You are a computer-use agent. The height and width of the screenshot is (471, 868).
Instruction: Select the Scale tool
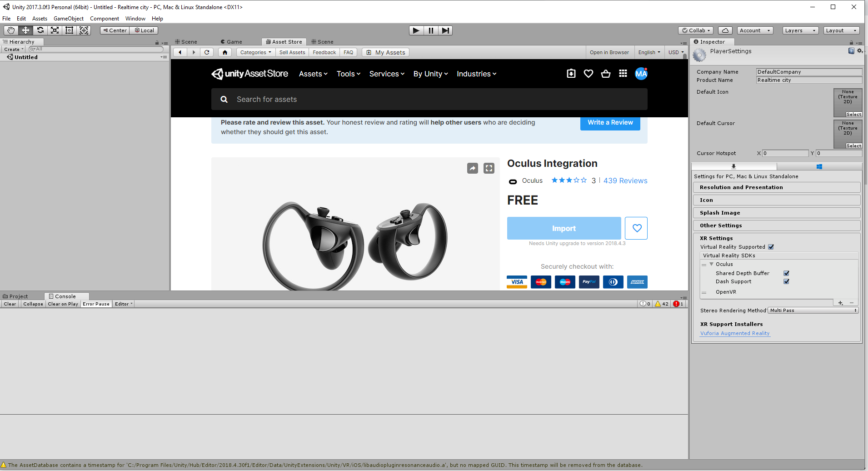[x=55, y=30]
